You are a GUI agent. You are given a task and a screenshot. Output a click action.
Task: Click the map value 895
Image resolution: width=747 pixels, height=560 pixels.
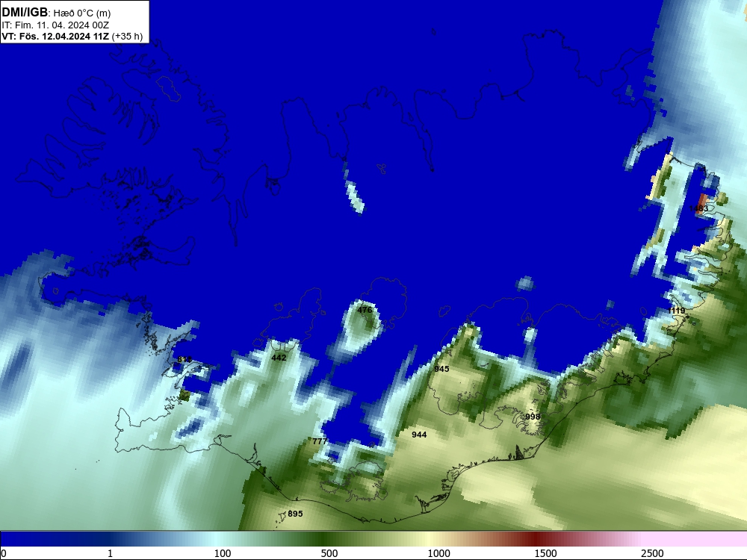[295, 514]
